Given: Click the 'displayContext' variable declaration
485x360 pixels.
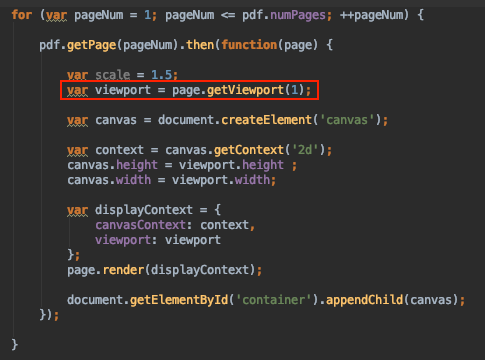Looking at the screenshot, I should click(x=144, y=210).
